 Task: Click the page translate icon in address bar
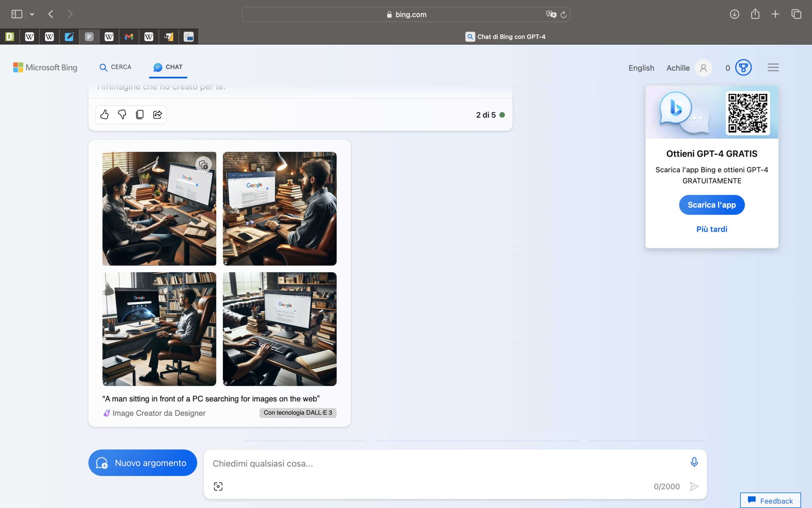[551, 15]
